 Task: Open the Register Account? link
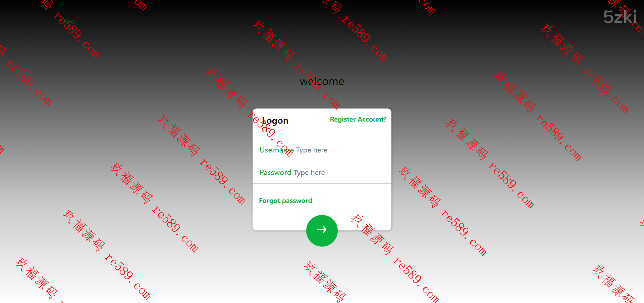pyautogui.click(x=358, y=119)
